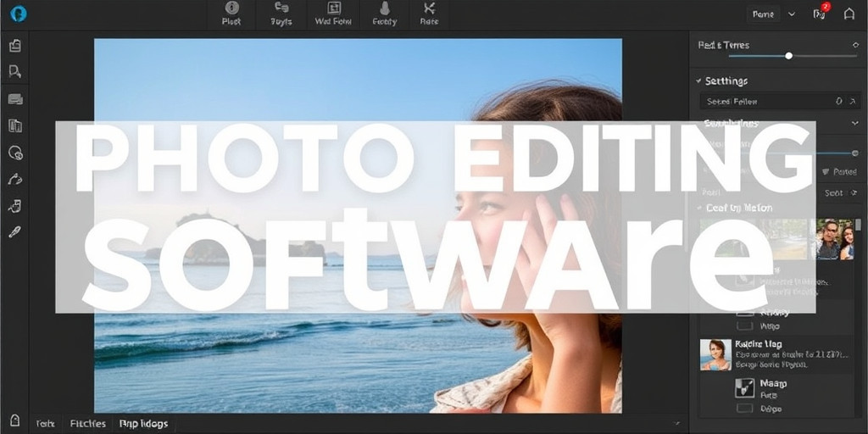Switch to the Ftcifies bottom tab
This screenshot has height=434, width=868.
[x=87, y=423]
